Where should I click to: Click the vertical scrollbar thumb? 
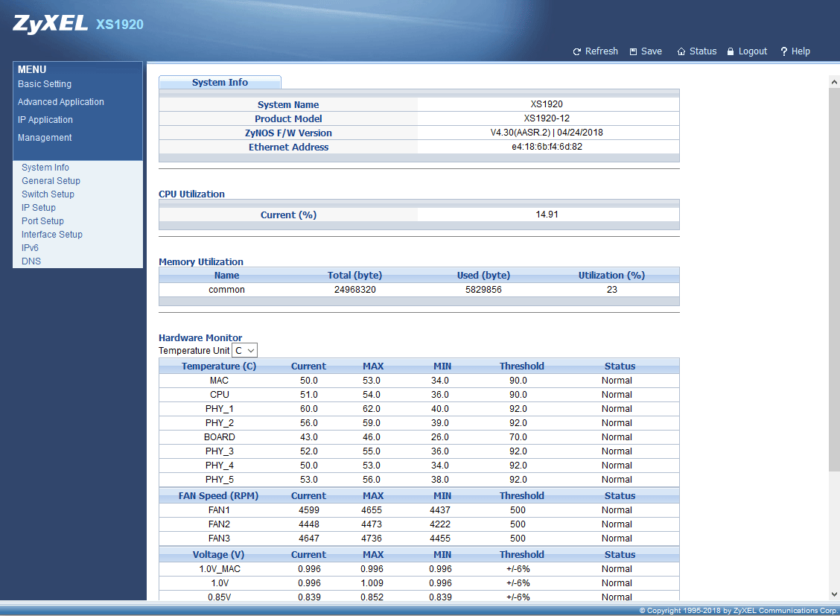pos(834,279)
